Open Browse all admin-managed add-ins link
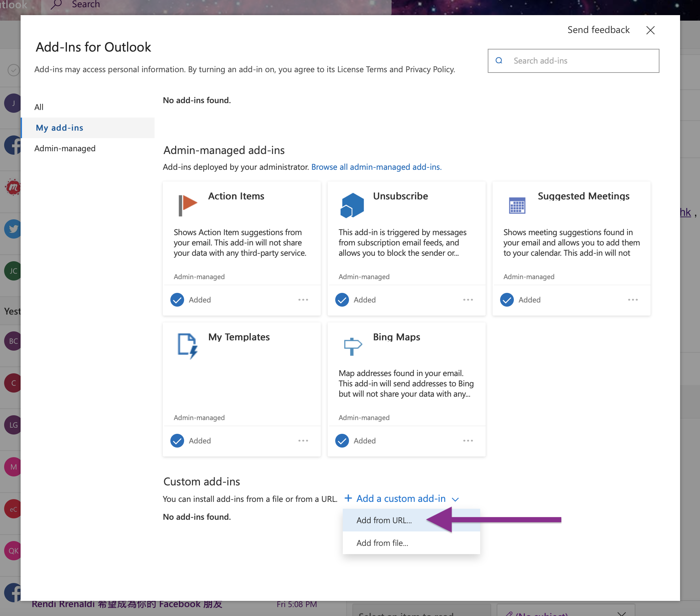Screen dimensions: 700x616 pyautogui.click(x=376, y=167)
